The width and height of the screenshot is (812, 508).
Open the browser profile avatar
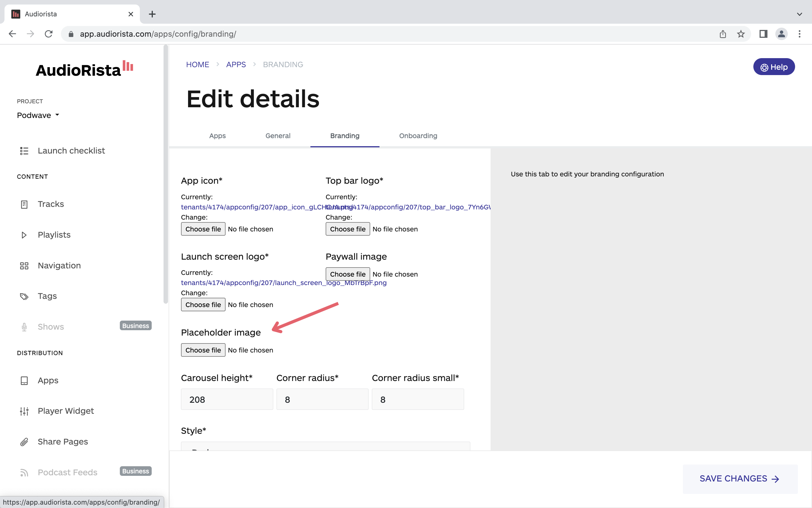[x=782, y=34]
